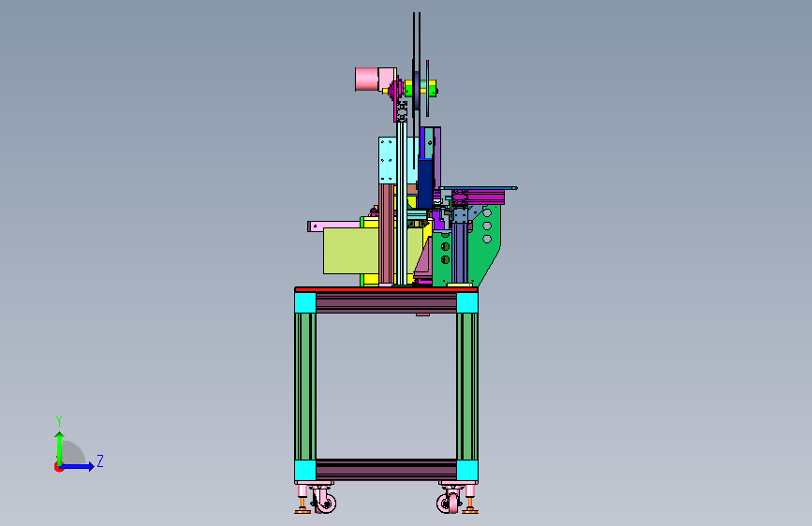
Task: Select the bottom-left cyan corner block
Action: tap(305, 471)
